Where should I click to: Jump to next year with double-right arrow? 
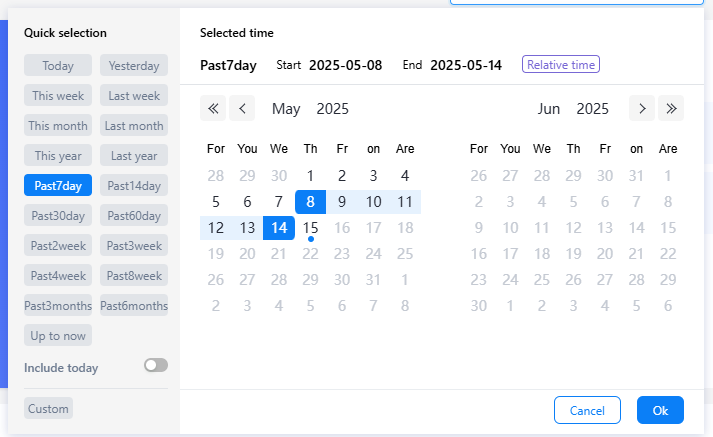[x=671, y=108]
